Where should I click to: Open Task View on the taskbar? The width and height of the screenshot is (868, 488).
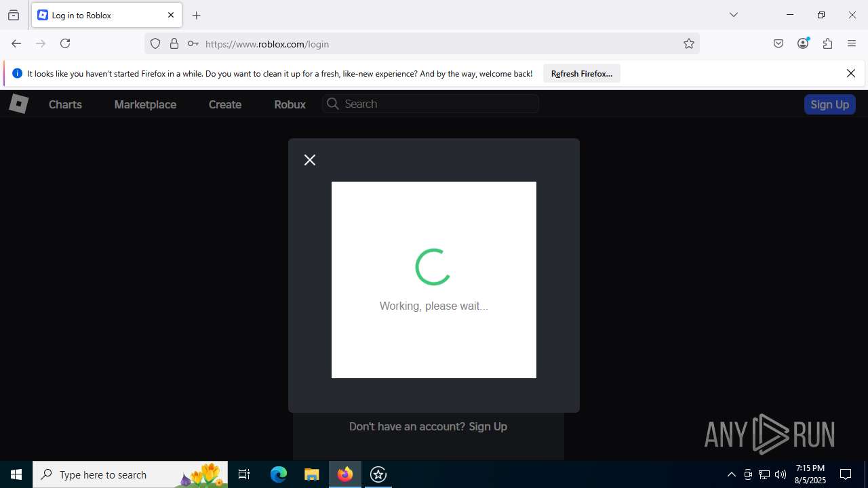click(x=244, y=474)
